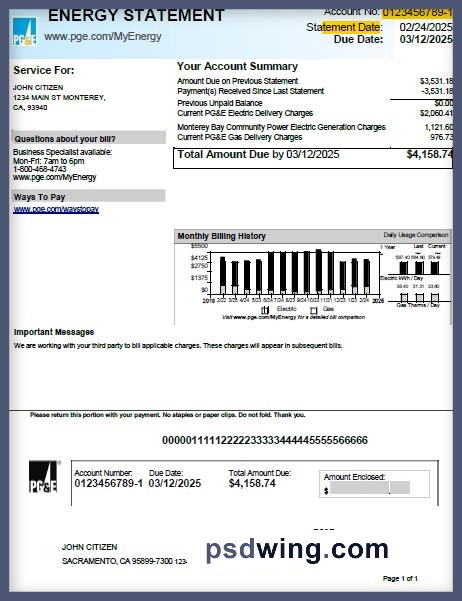The image size is (462, 601).
Task: Select the statement date 02/24/2025
Action: tap(426, 27)
